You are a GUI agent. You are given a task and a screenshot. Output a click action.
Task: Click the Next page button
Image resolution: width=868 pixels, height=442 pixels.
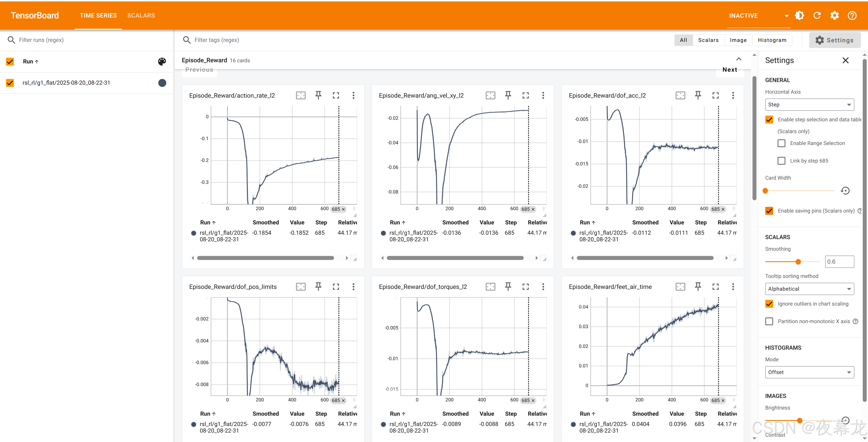coord(729,70)
